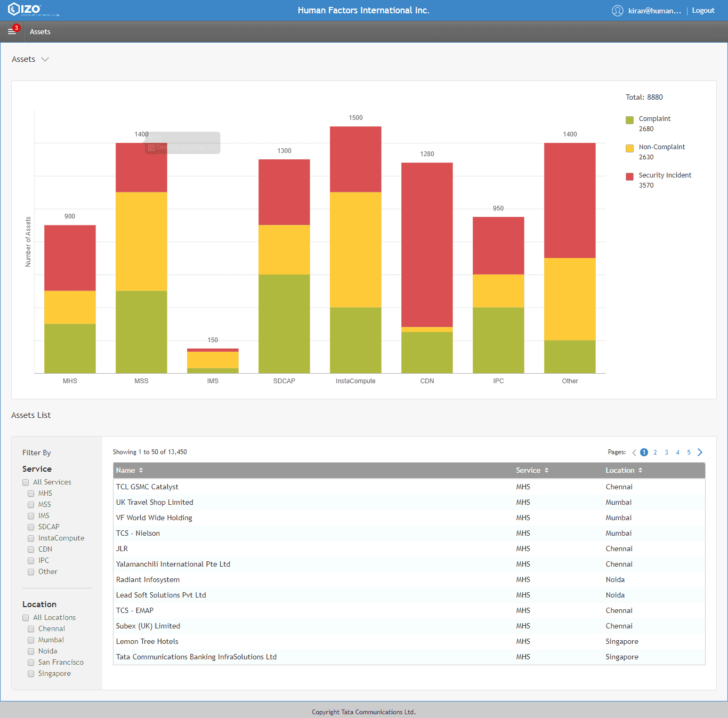Jump to page 4 of results
This screenshot has width=728, height=718.
point(677,453)
